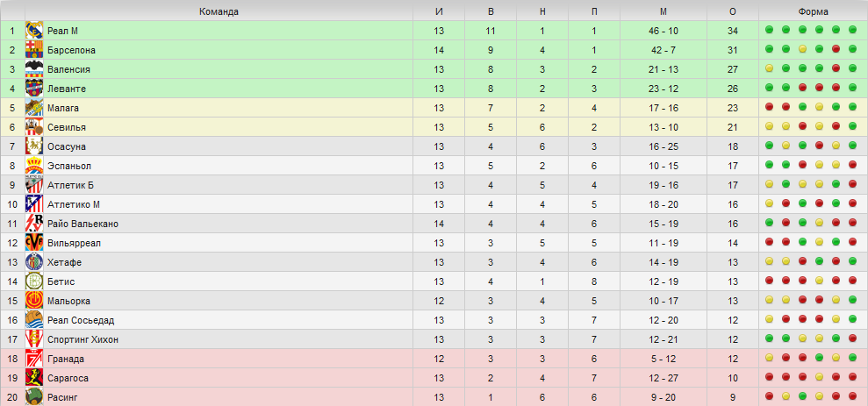Screen dimensions: 868x406
Task: Click the Zaragoza club crest icon
Action: (x=34, y=378)
